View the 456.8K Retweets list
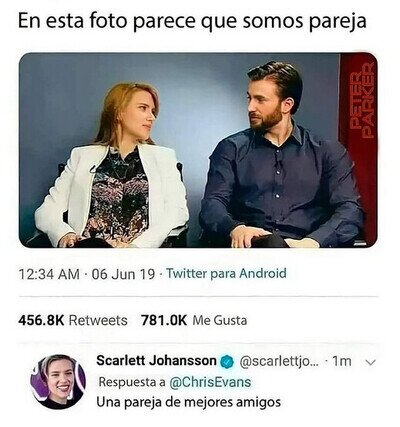This screenshot has width=400, height=427. click(73, 320)
